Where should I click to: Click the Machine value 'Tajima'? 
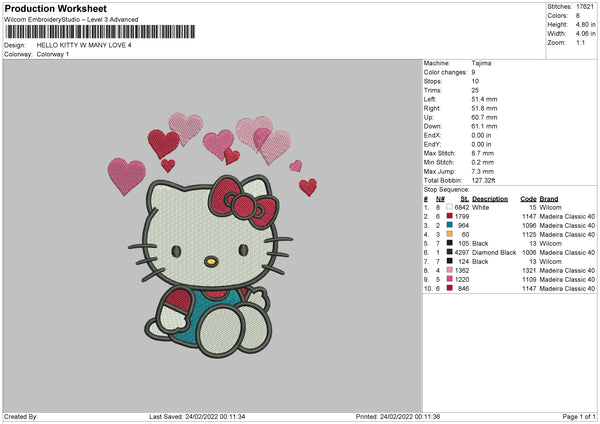pos(481,63)
